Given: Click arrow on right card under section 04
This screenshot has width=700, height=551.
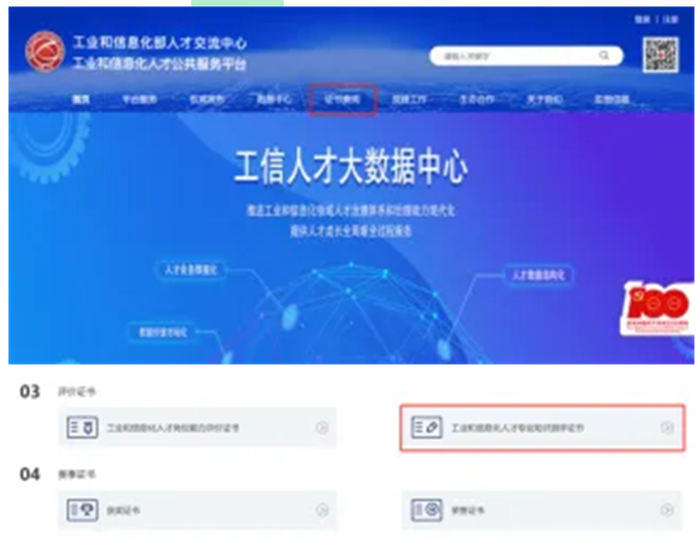Looking at the screenshot, I should [667, 510].
